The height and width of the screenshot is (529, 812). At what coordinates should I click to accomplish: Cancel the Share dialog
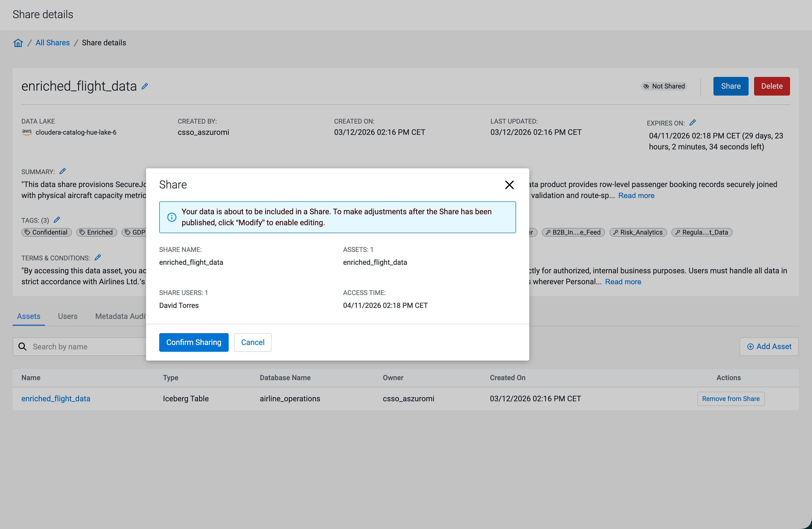pyautogui.click(x=253, y=342)
